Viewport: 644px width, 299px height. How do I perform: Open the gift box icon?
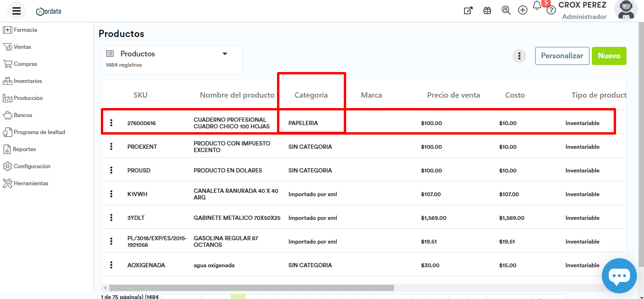click(x=487, y=10)
